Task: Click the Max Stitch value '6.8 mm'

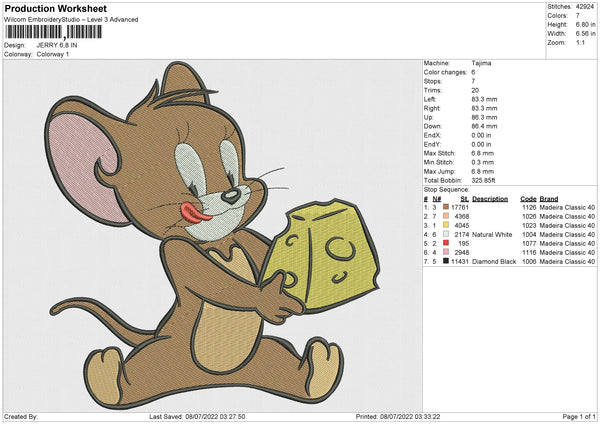Action: 483,153
